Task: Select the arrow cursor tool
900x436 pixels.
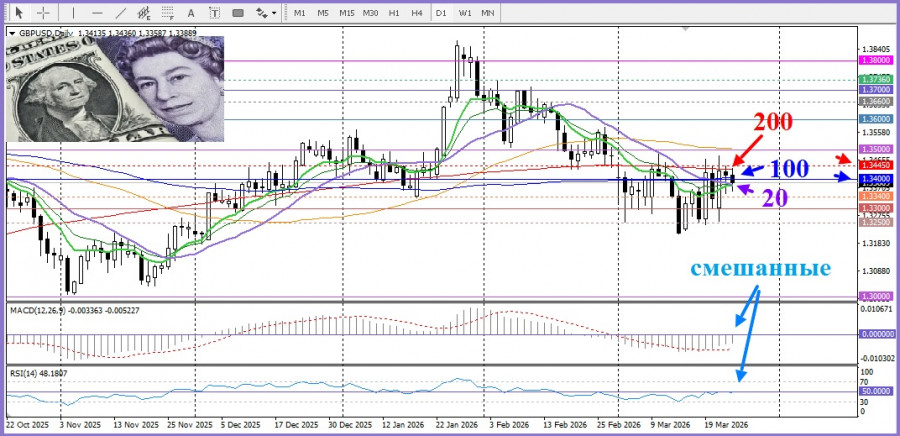Action: [17, 13]
